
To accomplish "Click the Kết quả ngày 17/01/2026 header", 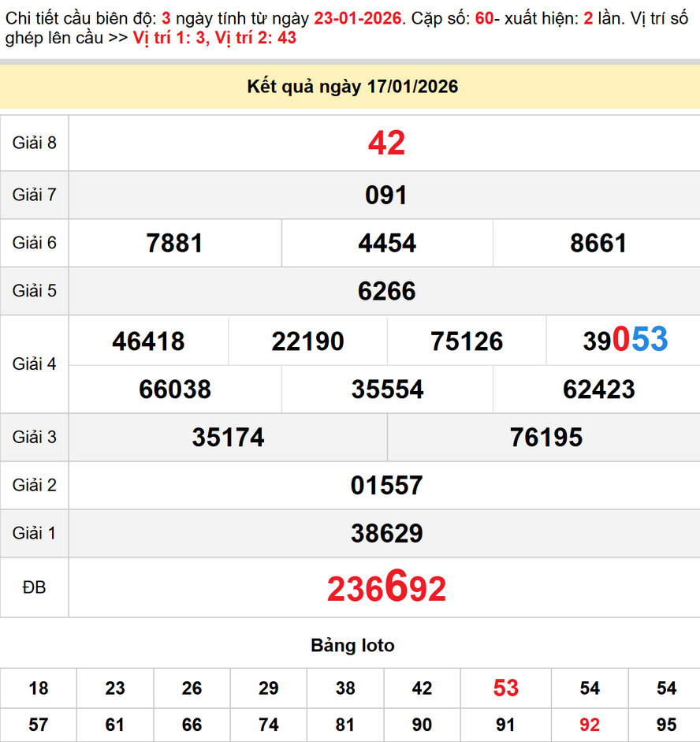I will tap(352, 87).
